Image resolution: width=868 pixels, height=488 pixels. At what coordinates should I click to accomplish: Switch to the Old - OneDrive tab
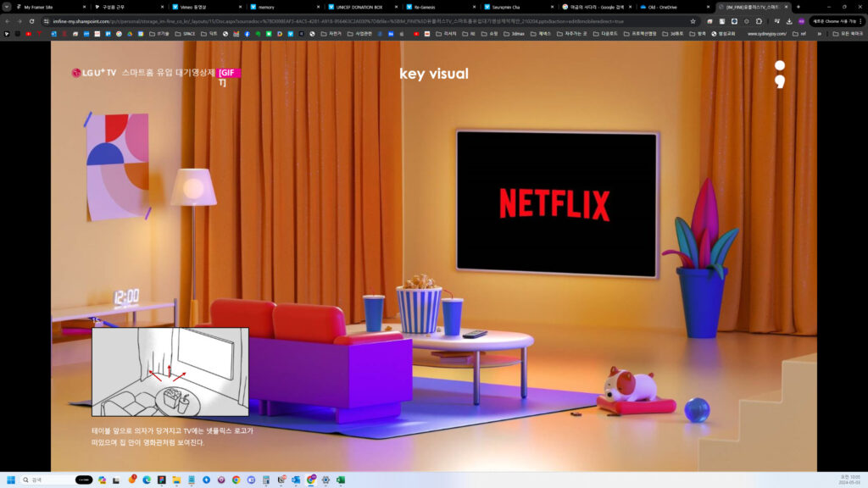tap(675, 7)
